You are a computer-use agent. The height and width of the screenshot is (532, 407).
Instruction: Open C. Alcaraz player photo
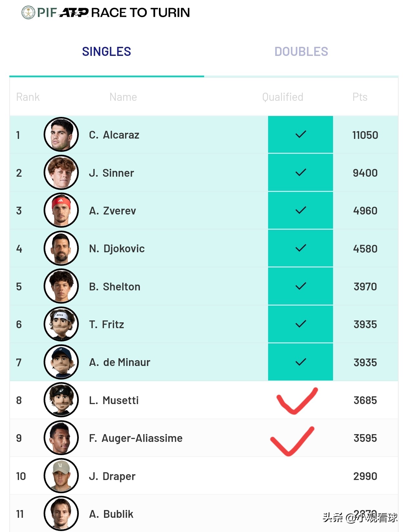click(x=61, y=134)
